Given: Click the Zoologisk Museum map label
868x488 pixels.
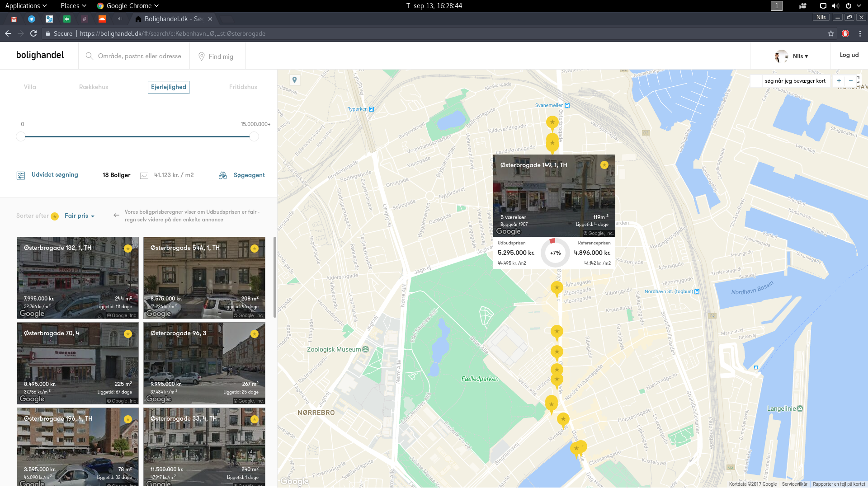Looking at the screenshot, I should point(338,350).
